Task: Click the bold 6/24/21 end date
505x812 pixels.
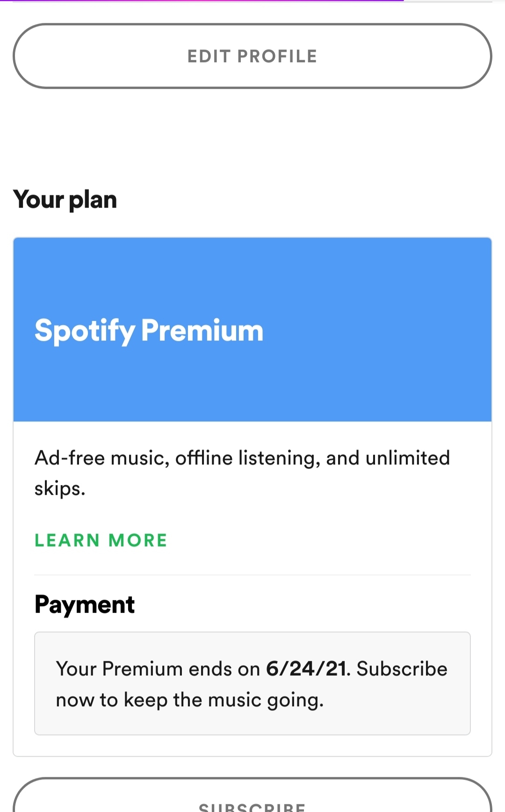Action: 306,669
